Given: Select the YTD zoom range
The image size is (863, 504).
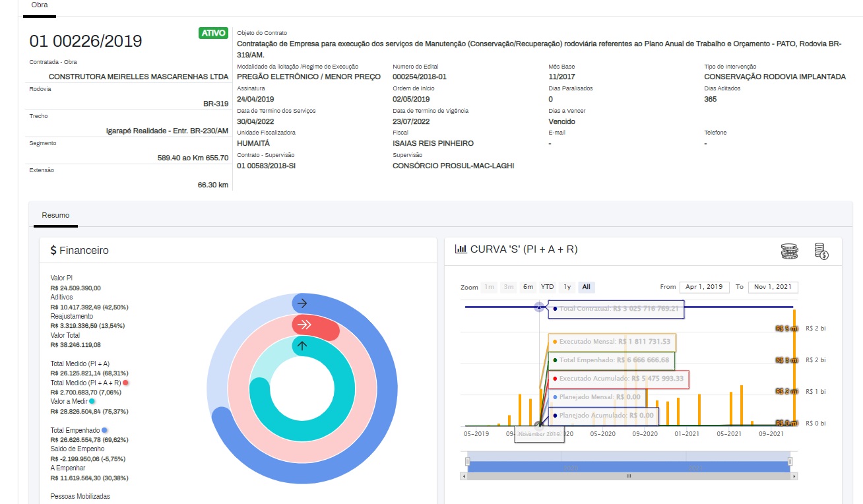Looking at the screenshot, I should tap(547, 287).
